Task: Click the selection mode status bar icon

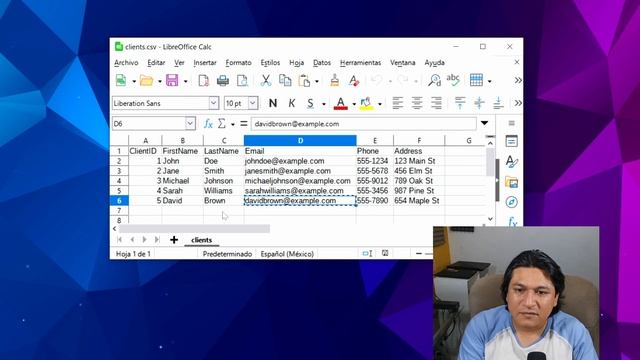Action: 367,253
